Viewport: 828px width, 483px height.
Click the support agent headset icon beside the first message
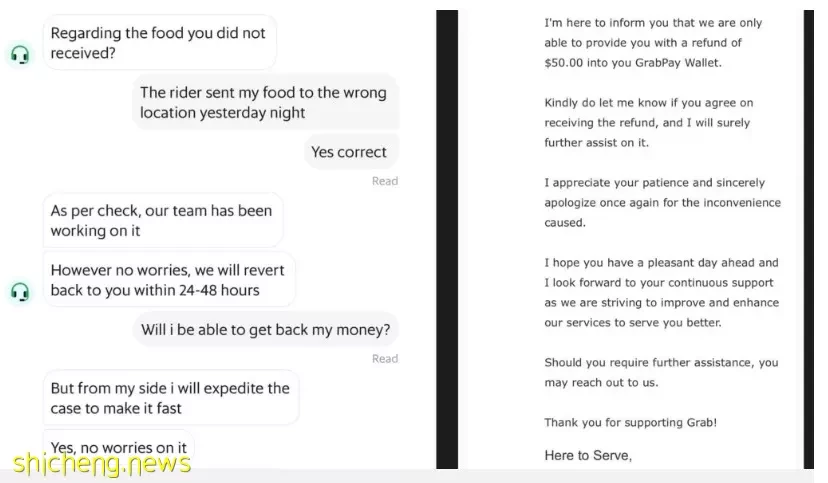(20, 55)
